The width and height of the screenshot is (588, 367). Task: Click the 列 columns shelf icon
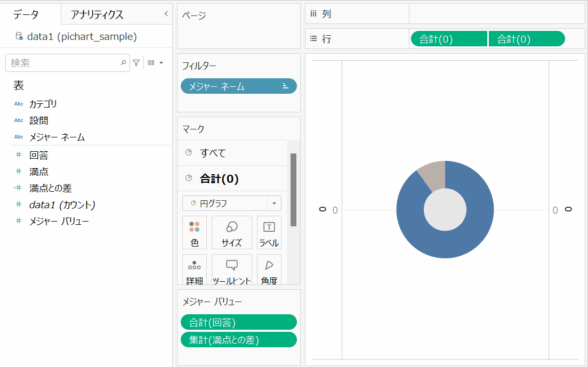pyautogui.click(x=313, y=14)
